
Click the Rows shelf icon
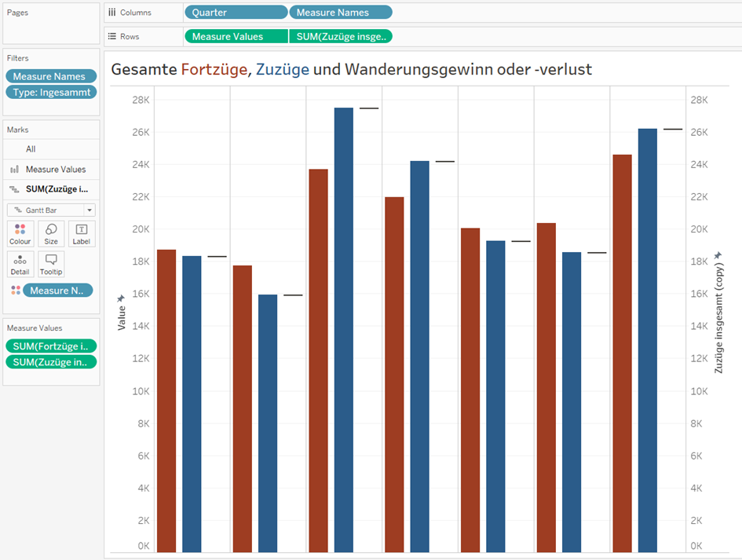[x=109, y=35]
